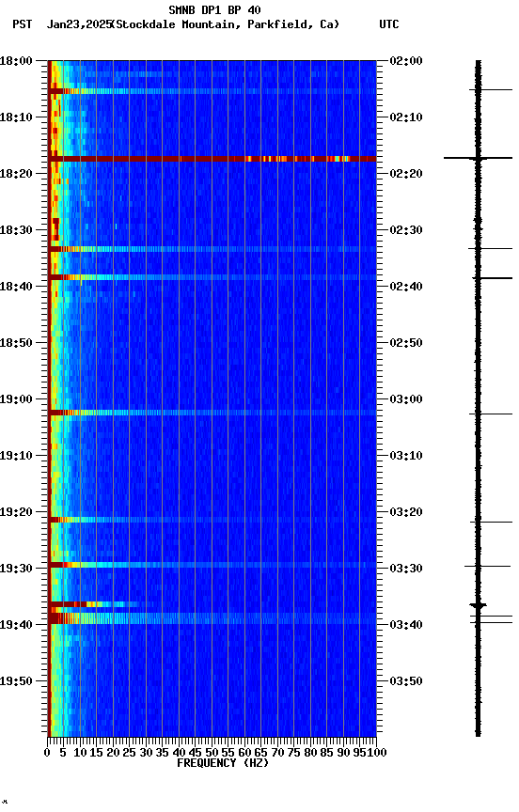
Task: Select the 02:00 UTC time label
Action: pyautogui.click(x=406, y=60)
